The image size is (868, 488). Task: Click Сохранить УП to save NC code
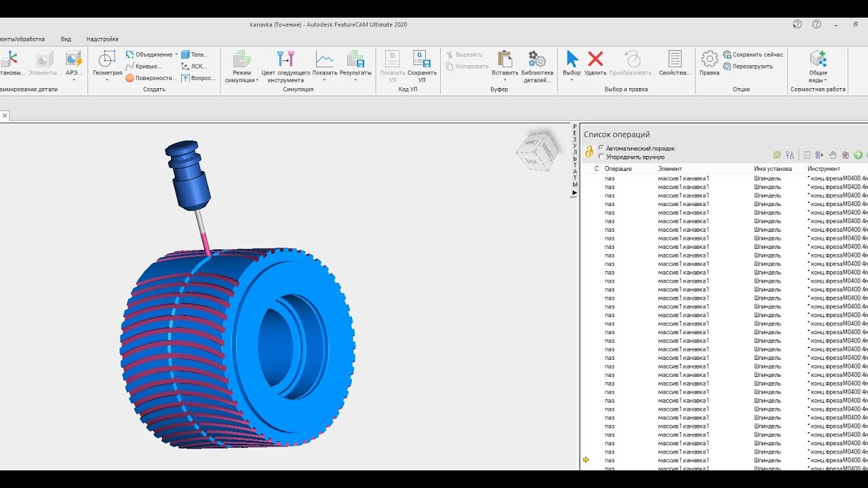(422, 66)
